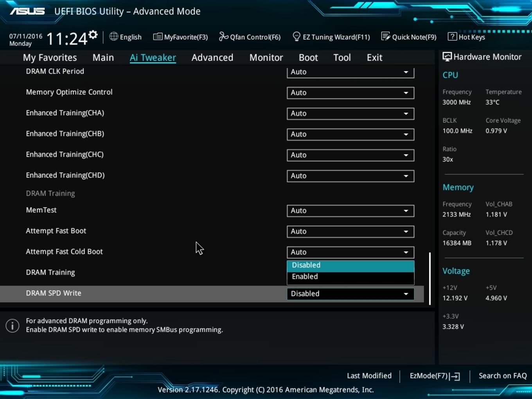Open Enhanced Training(CHD) dropdown
532x399 pixels.
tap(350, 176)
